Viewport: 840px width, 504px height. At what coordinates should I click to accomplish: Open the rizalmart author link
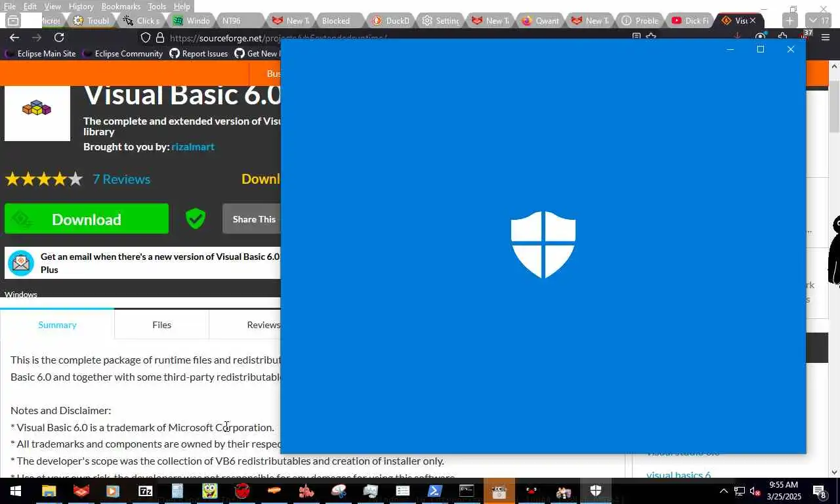pos(193,146)
